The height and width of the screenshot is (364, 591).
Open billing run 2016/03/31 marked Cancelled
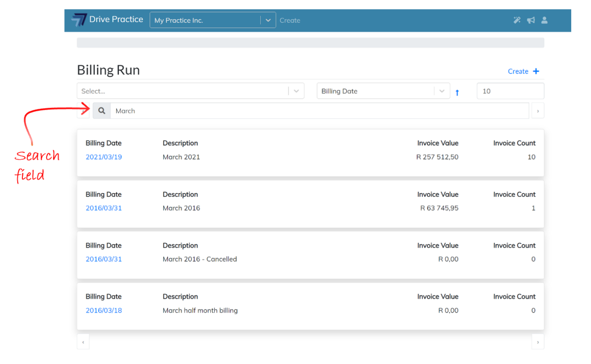[104, 259]
